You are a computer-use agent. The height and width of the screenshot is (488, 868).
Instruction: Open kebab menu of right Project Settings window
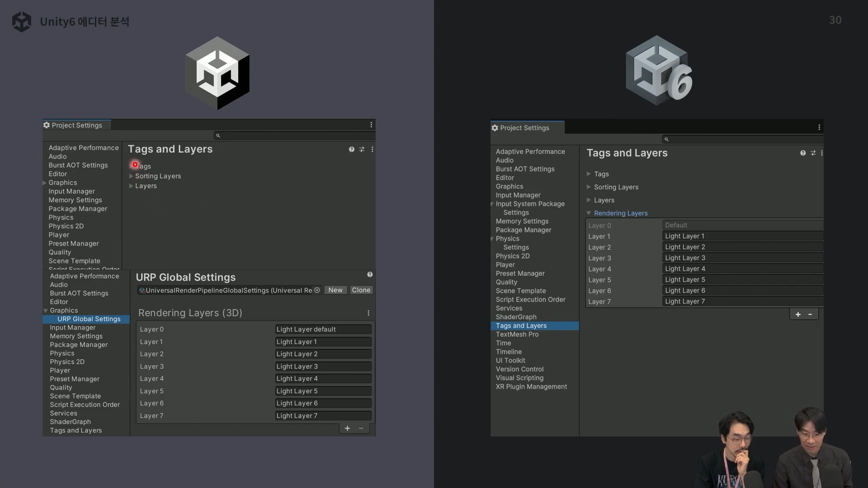point(819,127)
